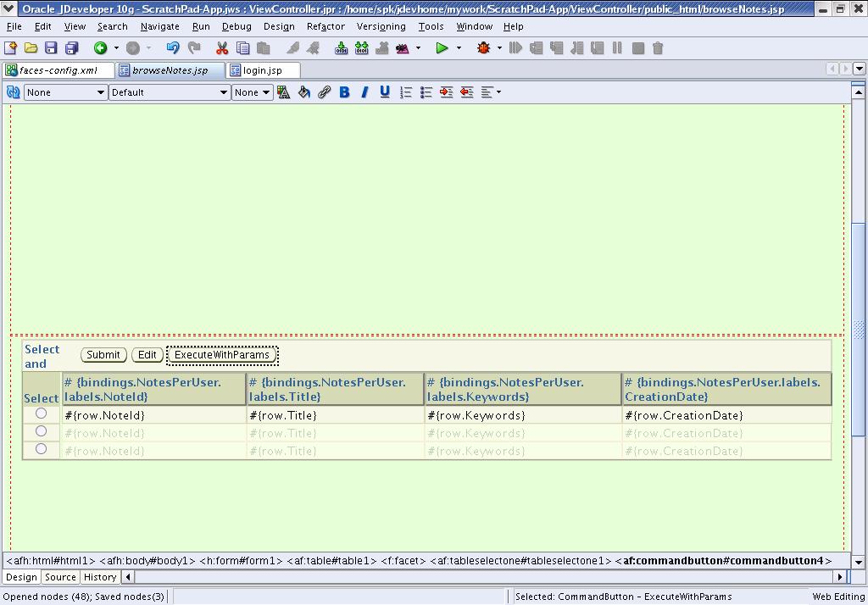Insert a hyperlink with the chain icon

(325, 92)
